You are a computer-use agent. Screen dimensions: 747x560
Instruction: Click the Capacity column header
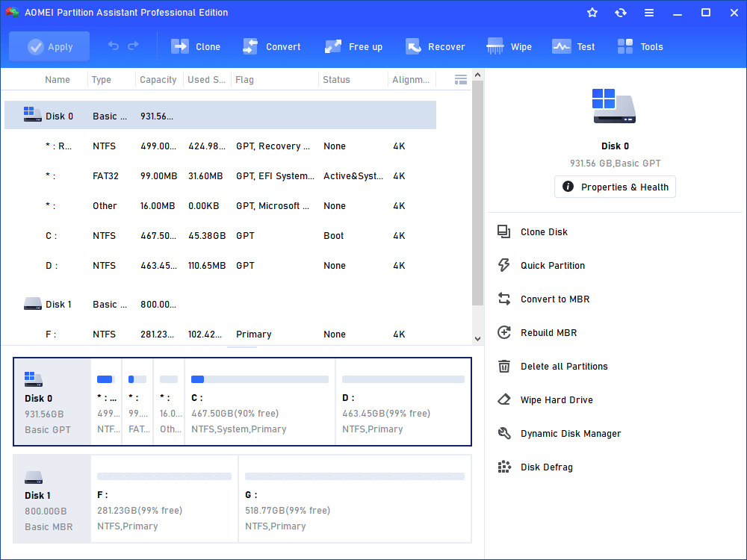coord(158,80)
